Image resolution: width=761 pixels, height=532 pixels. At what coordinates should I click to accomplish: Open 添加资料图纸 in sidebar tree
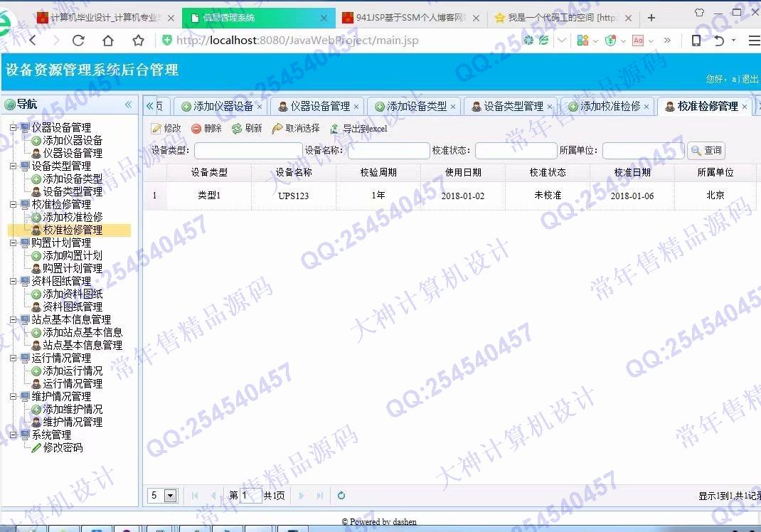click(73, 294)
